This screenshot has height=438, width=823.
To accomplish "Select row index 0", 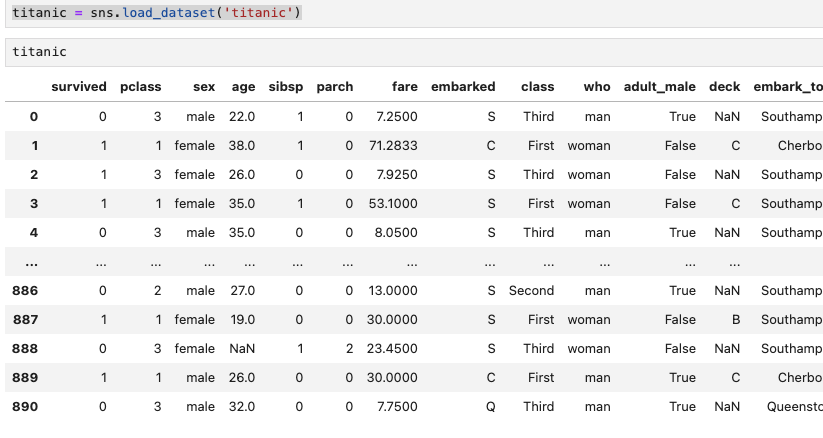I will tap(34, 117).
